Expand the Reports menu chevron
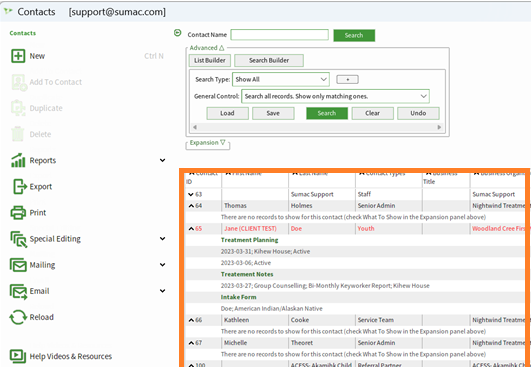This screenshot has height=367, width=531. coord(163,160)
